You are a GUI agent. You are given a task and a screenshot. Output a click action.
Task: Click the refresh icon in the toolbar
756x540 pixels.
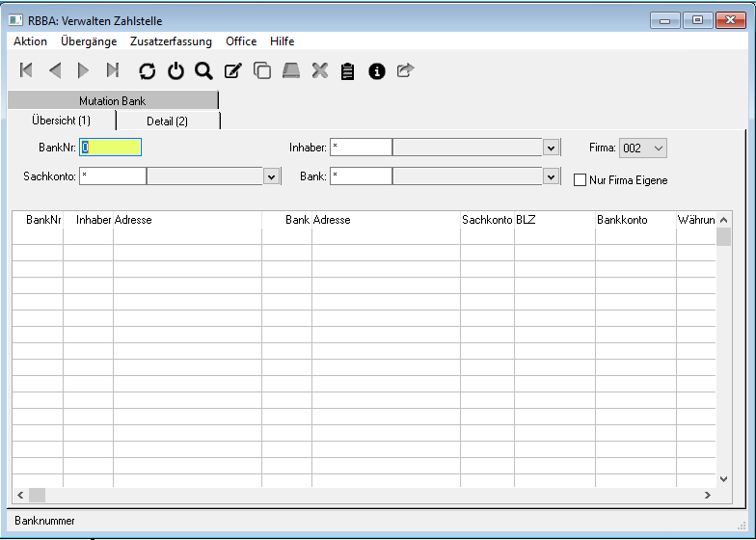(148, 70)
